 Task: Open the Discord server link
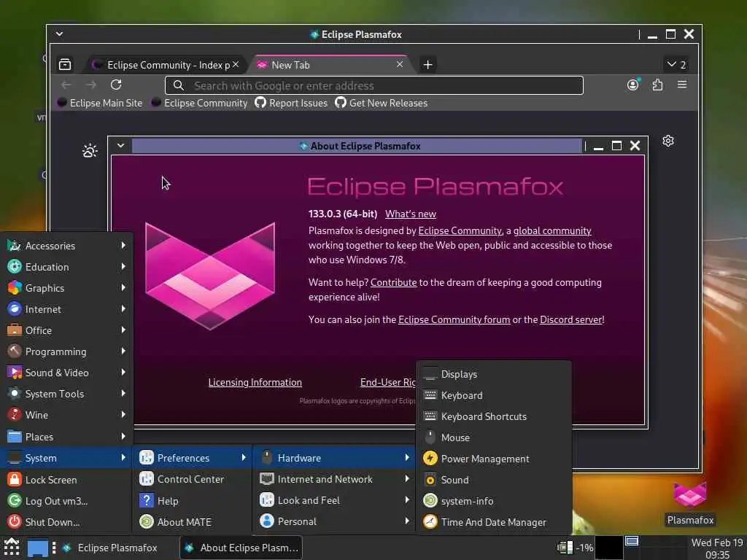pos(571,319)
